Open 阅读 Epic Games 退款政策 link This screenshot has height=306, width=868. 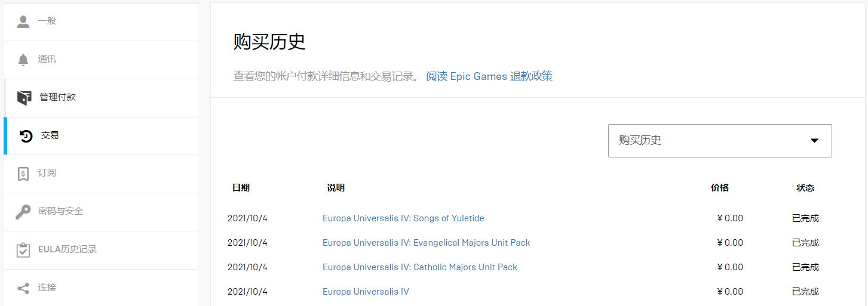pos(489,76)
